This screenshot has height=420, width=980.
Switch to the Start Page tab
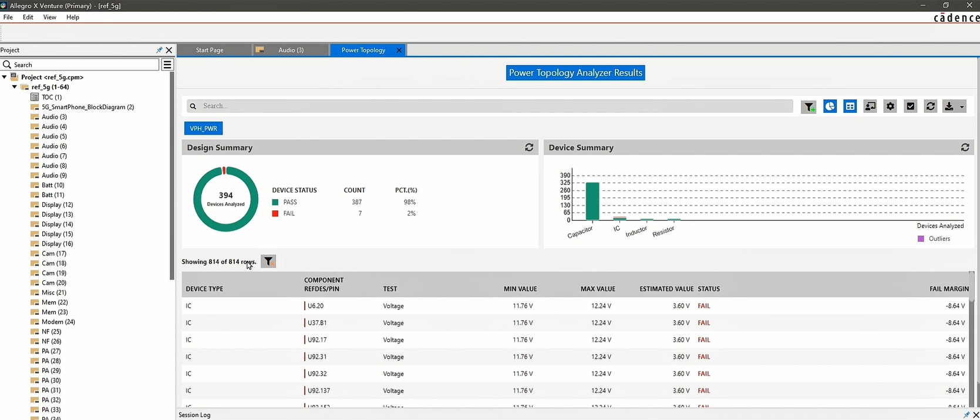[x=210, y=50]
